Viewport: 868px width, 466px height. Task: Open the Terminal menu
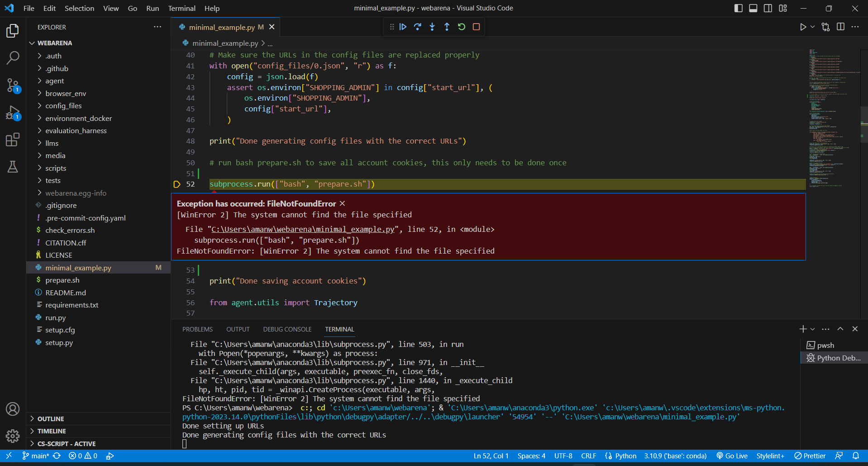coord(181,8)
